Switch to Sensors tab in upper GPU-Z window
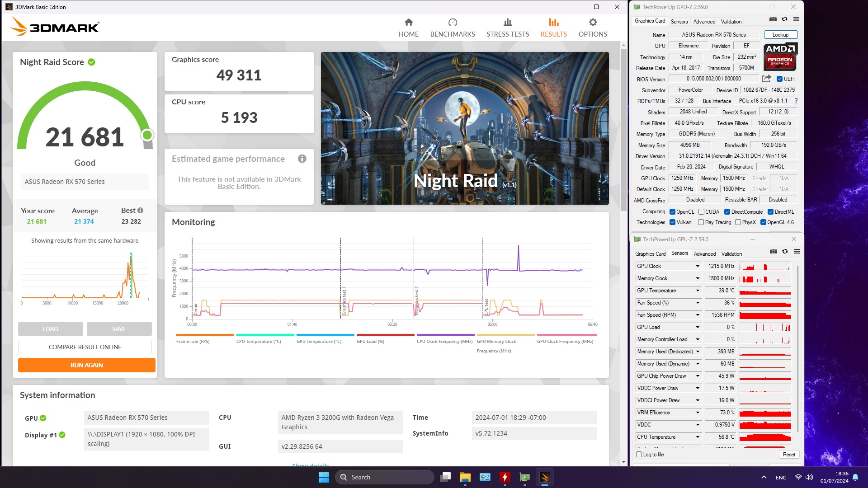This screenshot has width=868, height=488. click(679, 21)
